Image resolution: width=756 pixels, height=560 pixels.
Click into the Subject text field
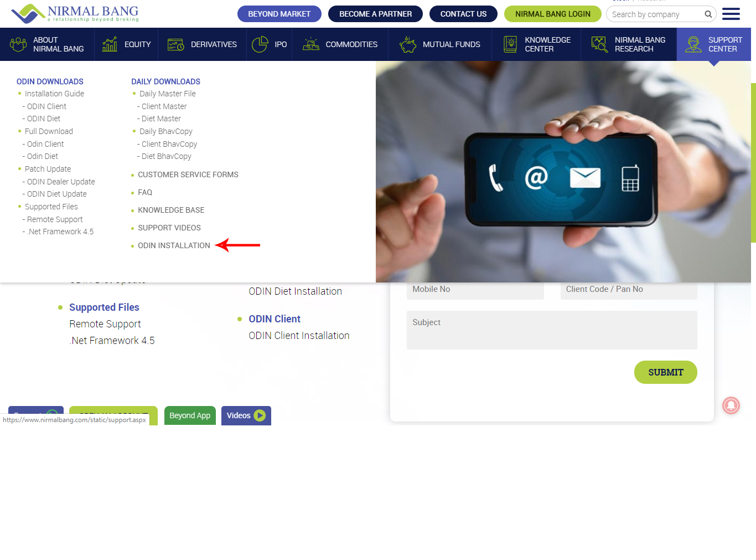click(x=551, y=330)
